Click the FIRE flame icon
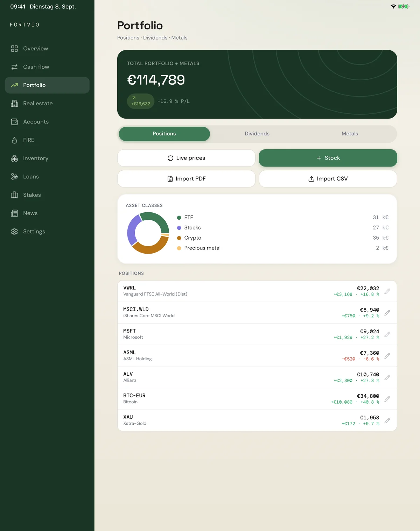 [x=14, y=140]
